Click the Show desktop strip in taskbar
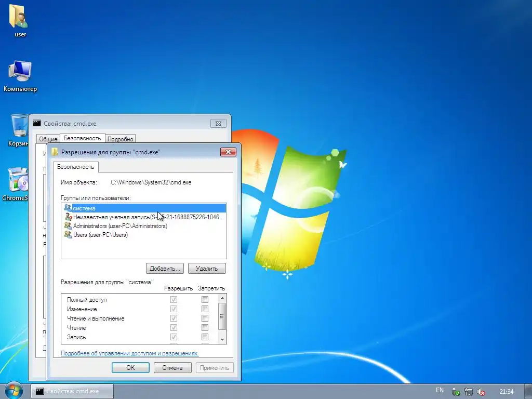 (x=528, y=391)
